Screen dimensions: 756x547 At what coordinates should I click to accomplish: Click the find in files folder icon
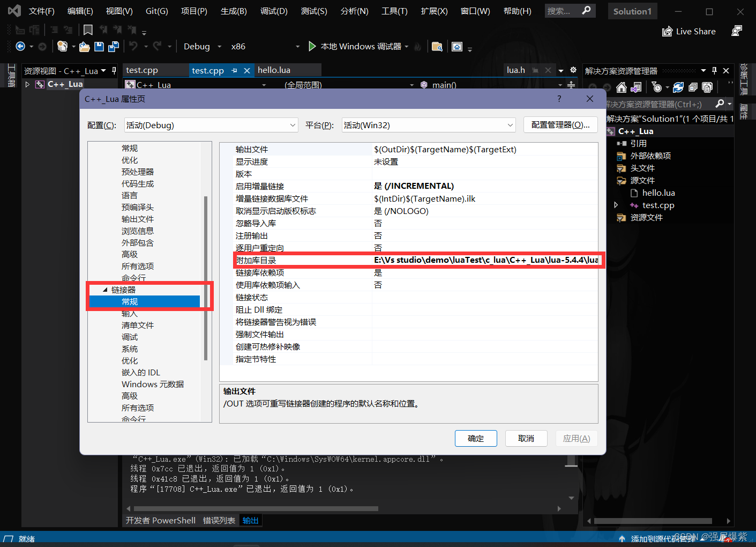[x=437, y=47]
